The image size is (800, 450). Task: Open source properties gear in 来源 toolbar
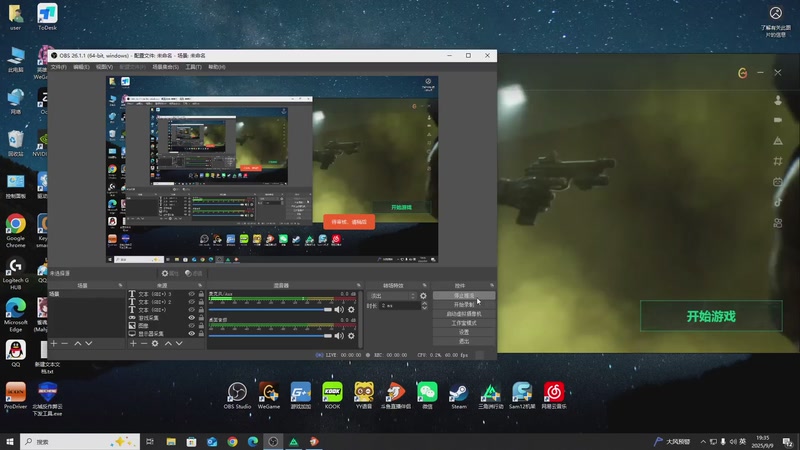[x=155, y=343]
